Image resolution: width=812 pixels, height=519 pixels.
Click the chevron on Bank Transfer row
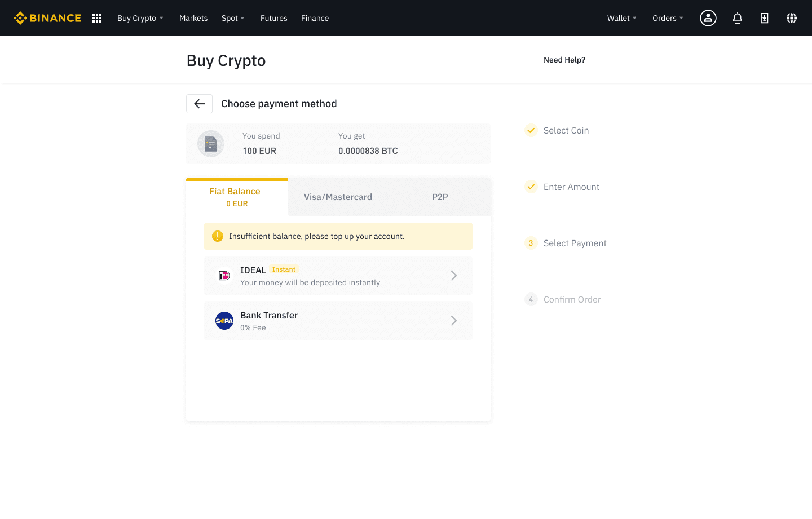[454, 321]
